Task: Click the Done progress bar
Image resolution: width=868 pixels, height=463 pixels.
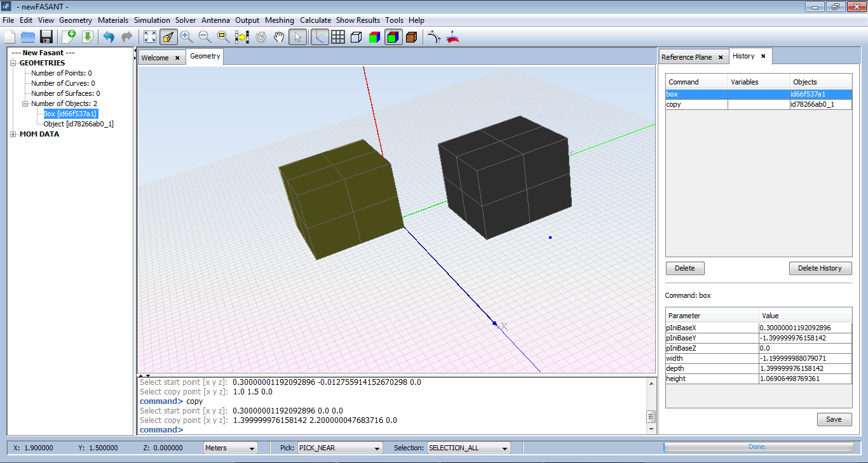Action: [x=757, y=447]
